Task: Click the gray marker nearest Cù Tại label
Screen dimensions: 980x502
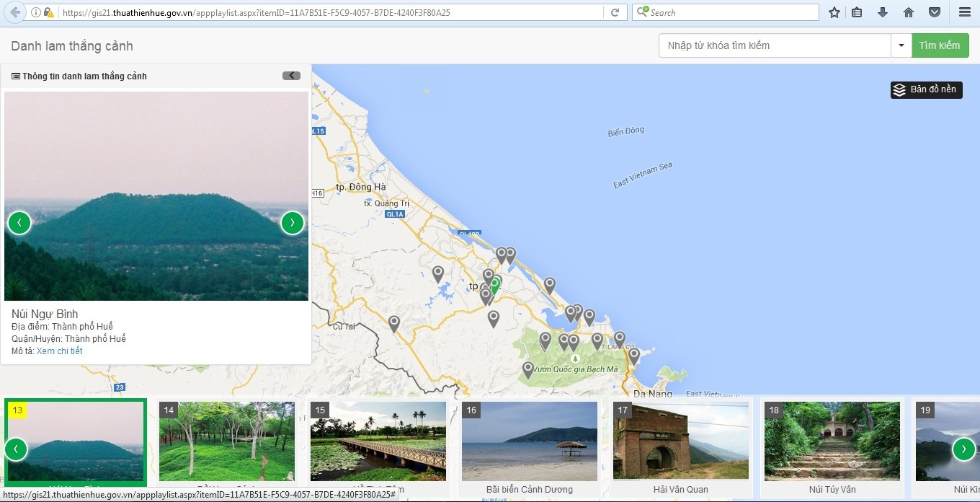Action: click(393, 323)
